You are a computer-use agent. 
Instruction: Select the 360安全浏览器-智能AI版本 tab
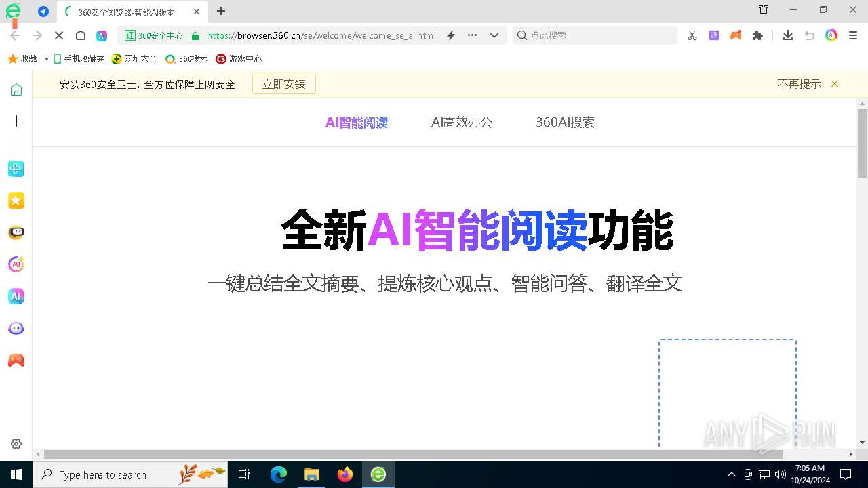tap(132, 12)
